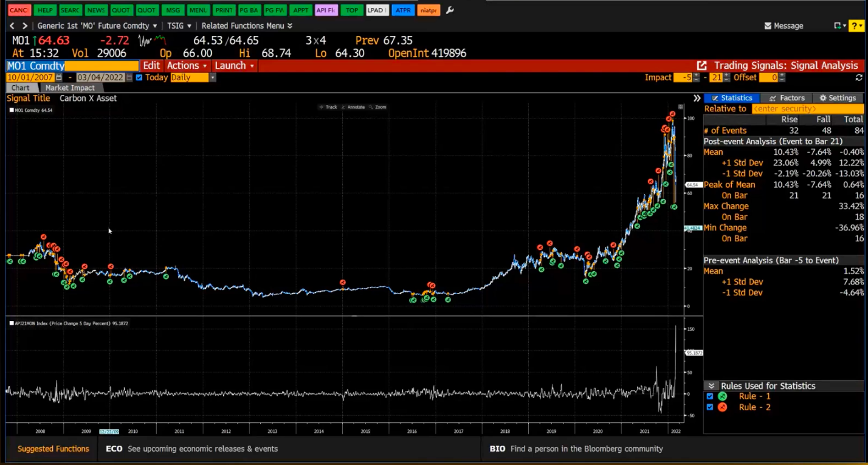868x465 pixels.
Task: Click the SEARC function key
Action: [70, 10]
